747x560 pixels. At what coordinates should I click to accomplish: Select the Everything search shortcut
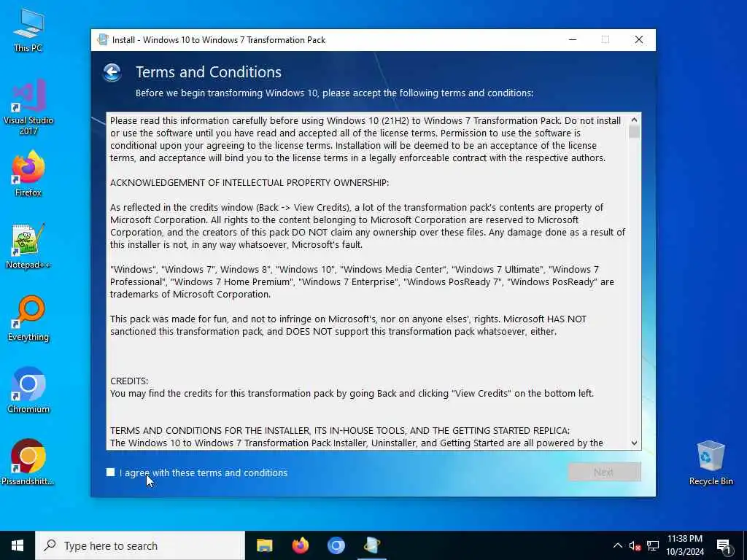coord(28,319)
